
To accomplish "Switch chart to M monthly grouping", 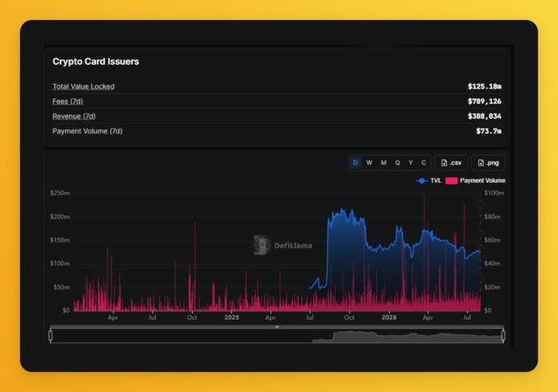I will [x=384, y=163].
